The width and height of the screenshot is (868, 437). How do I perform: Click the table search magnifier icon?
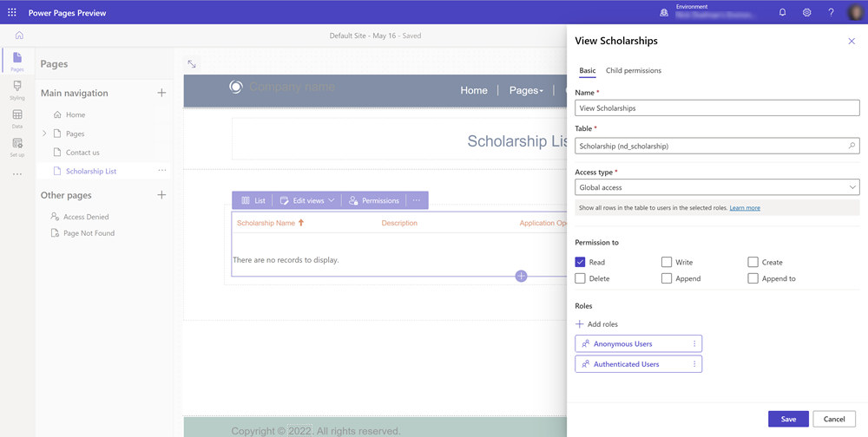tap(852, 147)
